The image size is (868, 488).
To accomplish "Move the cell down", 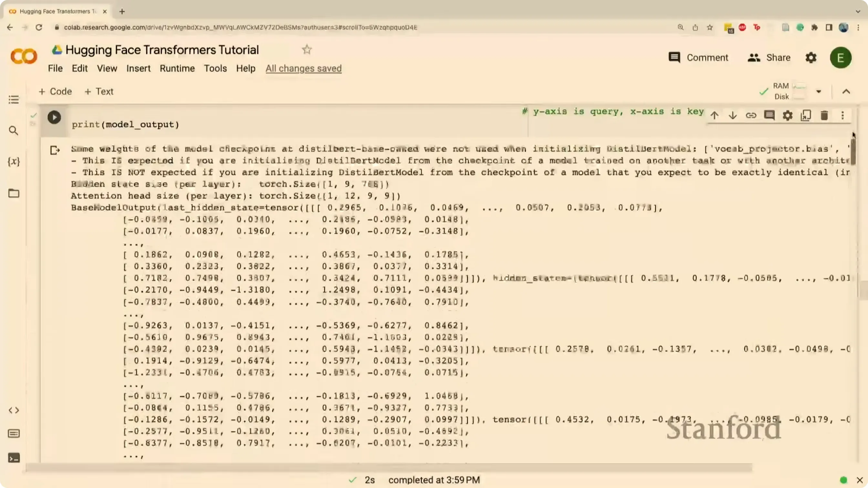I will pos(733,116).
